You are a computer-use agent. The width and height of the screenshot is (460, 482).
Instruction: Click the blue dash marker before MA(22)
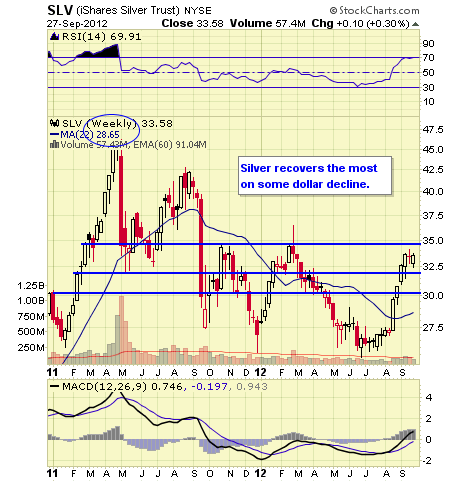point(54,134)
